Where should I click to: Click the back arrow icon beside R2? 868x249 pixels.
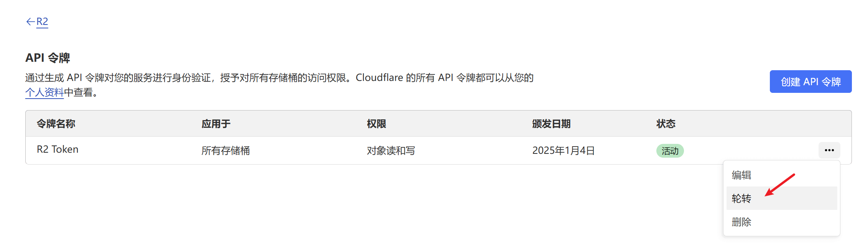pyautogui.click(x=30, y=22)
